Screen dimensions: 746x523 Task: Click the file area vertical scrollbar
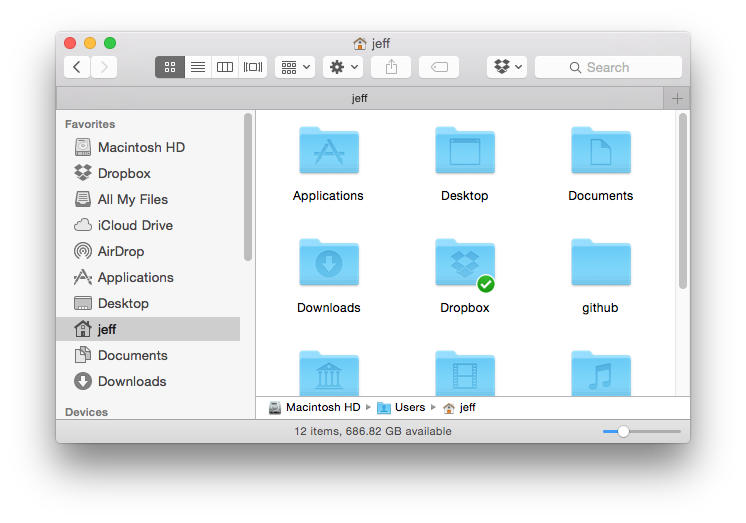click(x=683, y=201)
